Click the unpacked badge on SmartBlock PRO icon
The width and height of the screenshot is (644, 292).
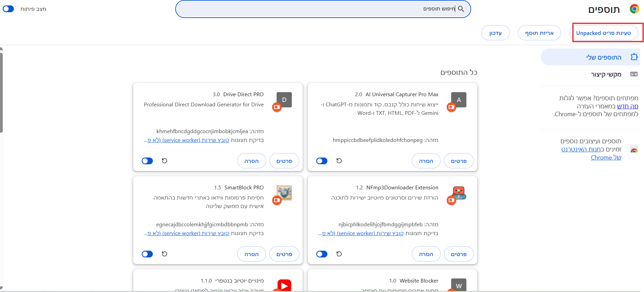click(277, 200)
